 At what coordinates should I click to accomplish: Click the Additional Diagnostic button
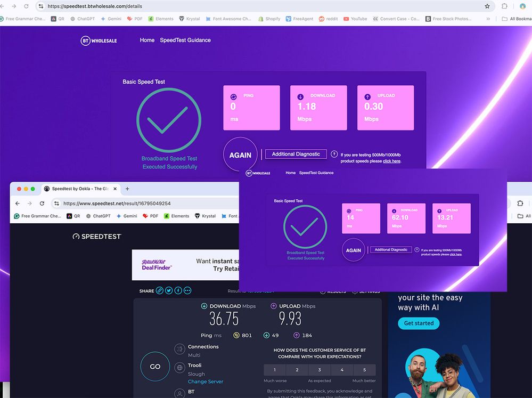tap(296, 154)
